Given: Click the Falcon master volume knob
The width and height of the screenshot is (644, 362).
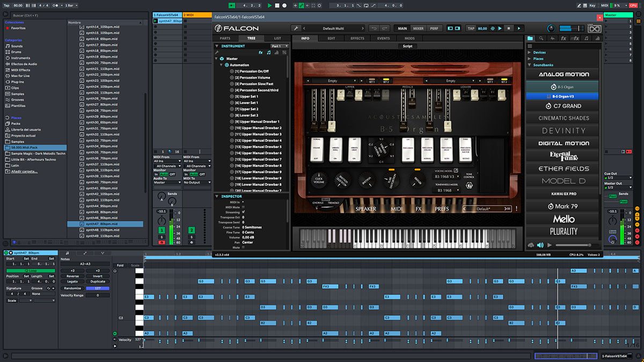Looking at the screenshot, I should [551, 28].
